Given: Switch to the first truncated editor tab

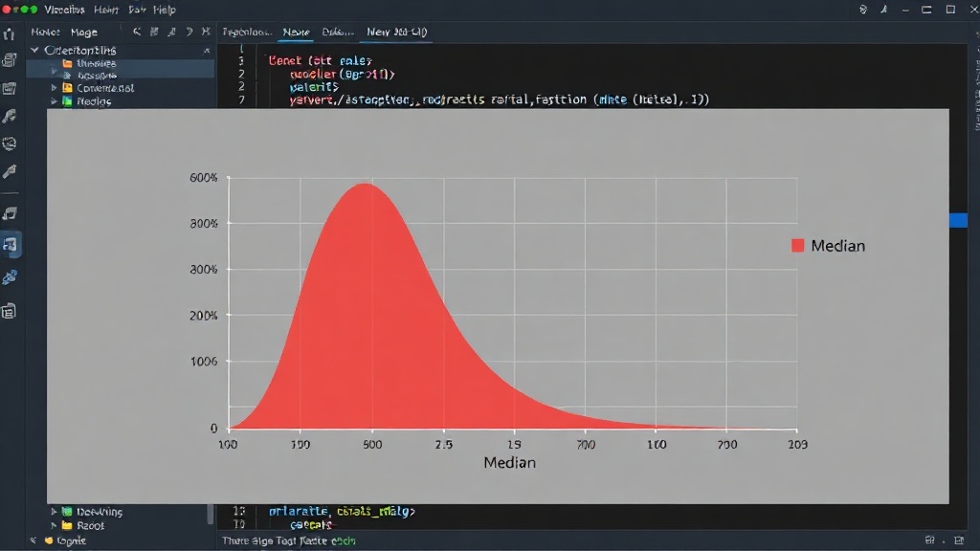Looking at the screenshot, I should coord(247,32).
